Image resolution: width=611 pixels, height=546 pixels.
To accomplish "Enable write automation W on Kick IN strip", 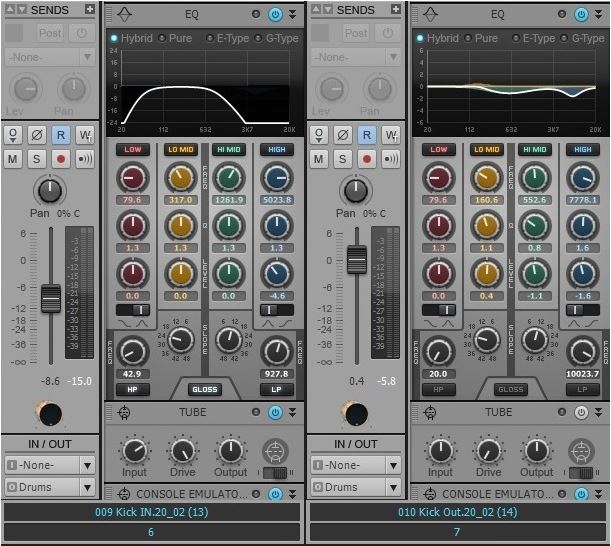I will (x=85, y=135).
